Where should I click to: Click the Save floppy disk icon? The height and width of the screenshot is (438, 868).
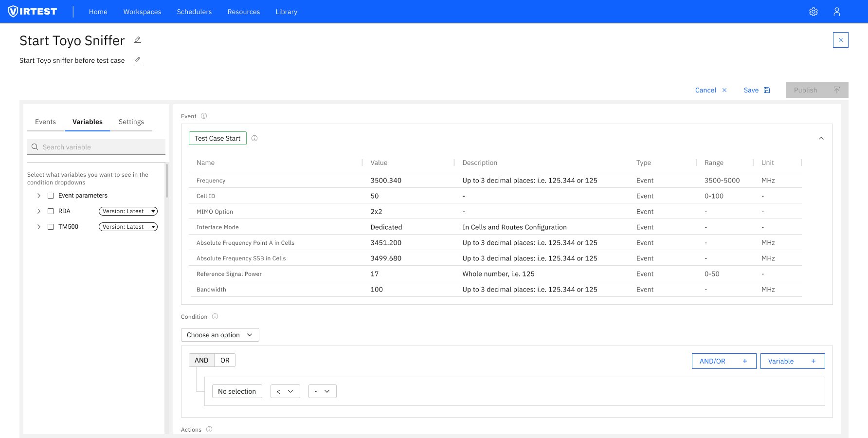pos(767,90)
